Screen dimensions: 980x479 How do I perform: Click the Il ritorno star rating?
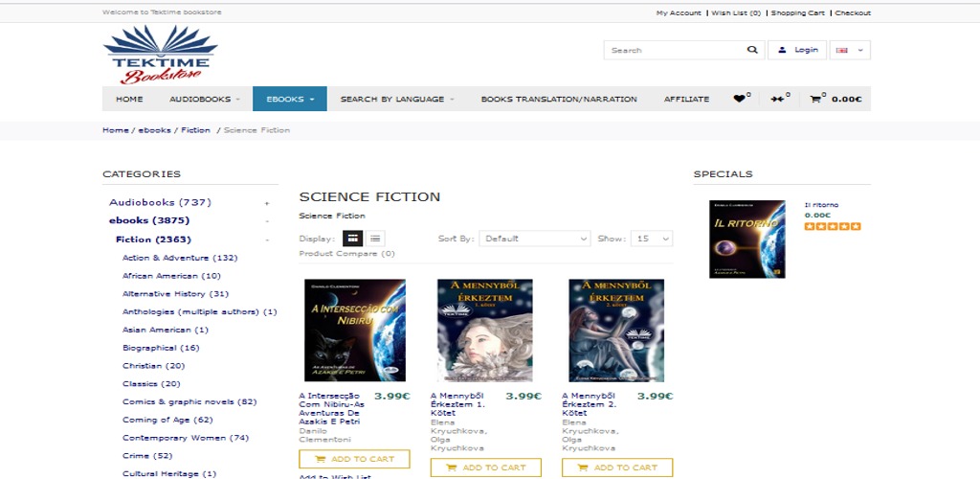coord(833,226)
